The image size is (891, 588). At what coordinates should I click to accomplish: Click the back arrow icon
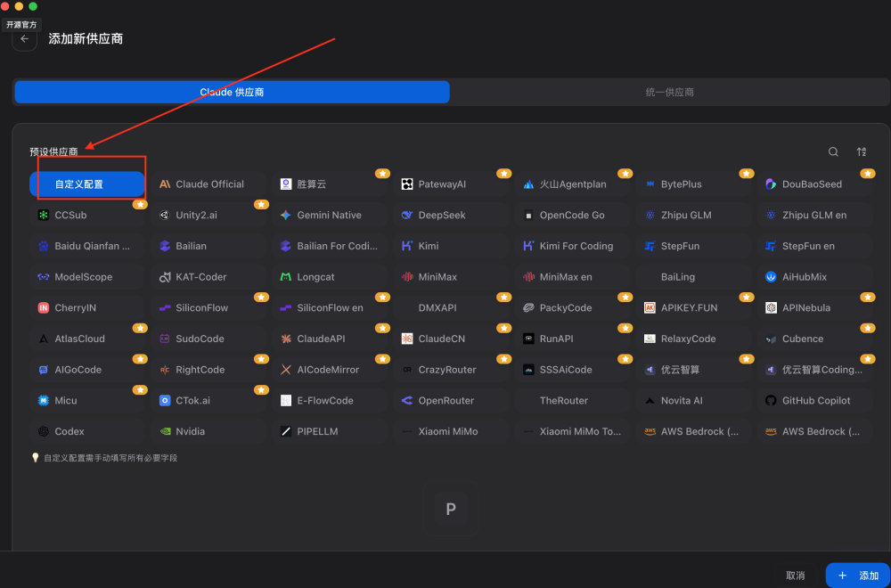[24, 38]
